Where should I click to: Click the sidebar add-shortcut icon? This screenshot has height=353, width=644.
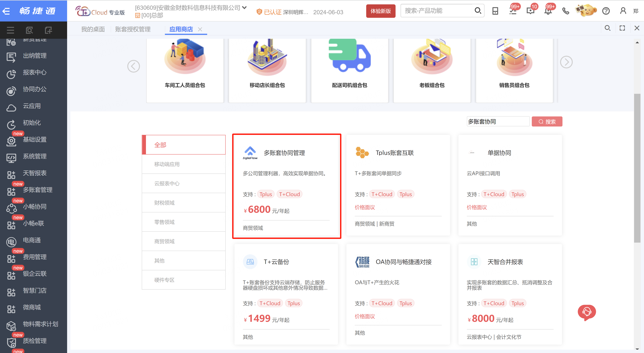pos(48,30)
